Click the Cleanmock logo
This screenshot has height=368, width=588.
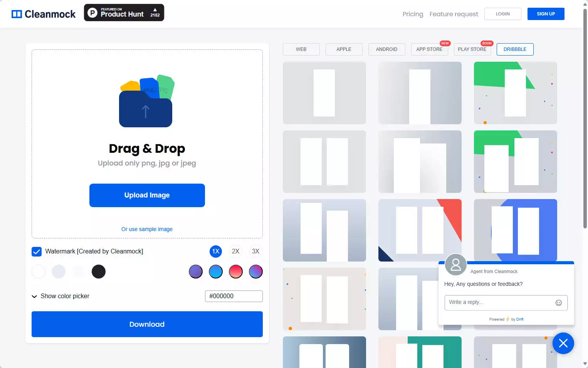[44, 14]
